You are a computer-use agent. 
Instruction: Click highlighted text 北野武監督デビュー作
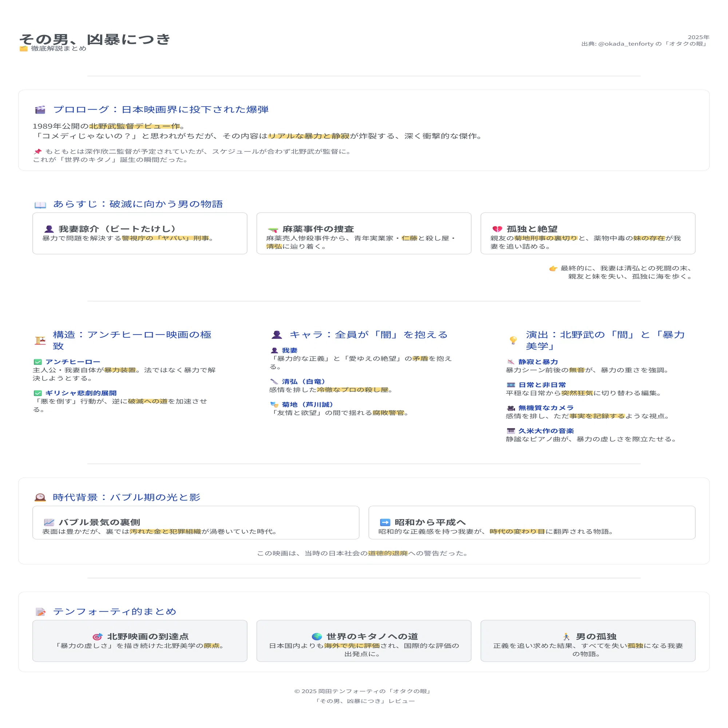135,126
